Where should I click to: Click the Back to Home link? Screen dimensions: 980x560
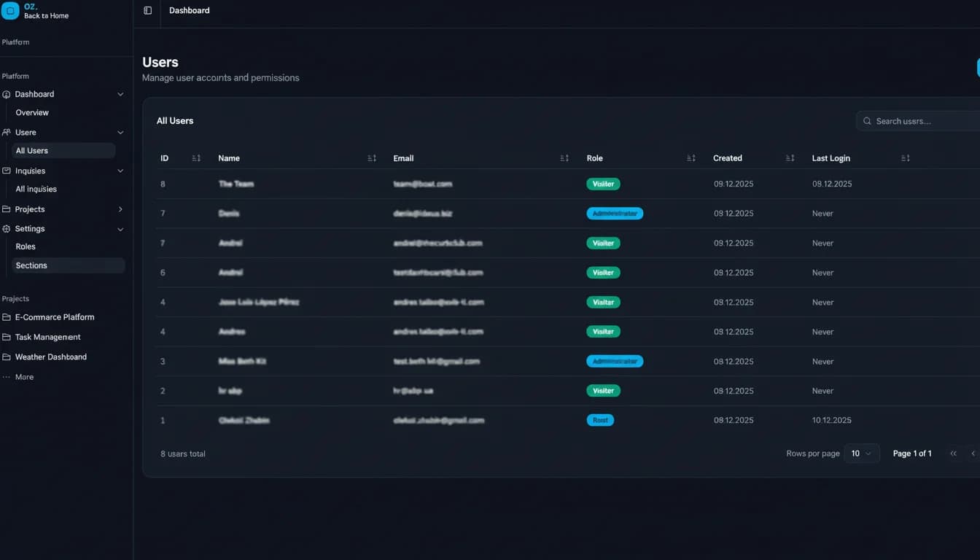click(47, 15)
